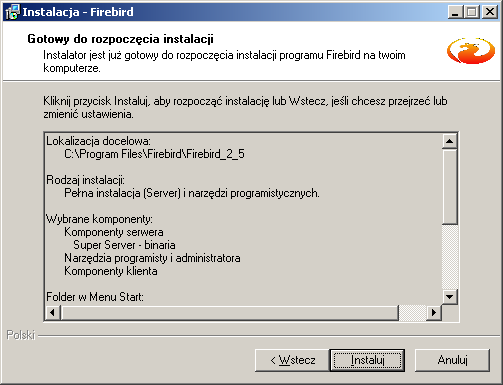Image resolution: width=503 pixels, height=385 pixels.
Task: Click the horizontal scroll right arrow
Action: point(434,312)
